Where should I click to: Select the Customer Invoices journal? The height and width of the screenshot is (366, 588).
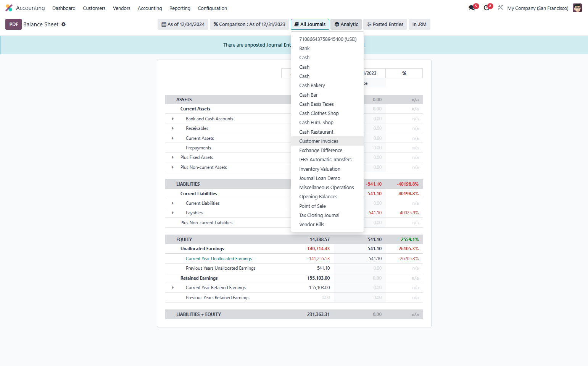click(x=327, y=141)
